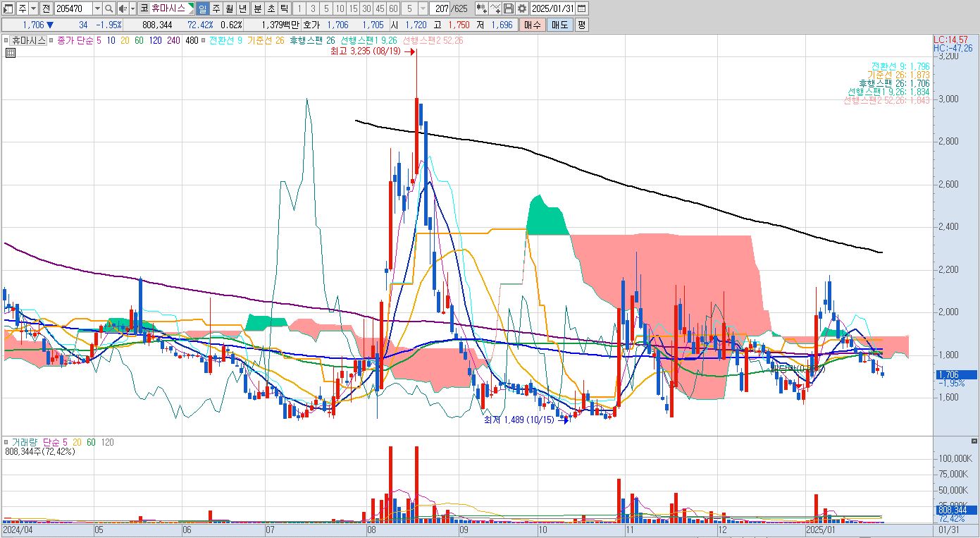Viewport: 980px width, 538px height.
Task: Choose the 1 interval preset
Action: [x=299, y=8]
